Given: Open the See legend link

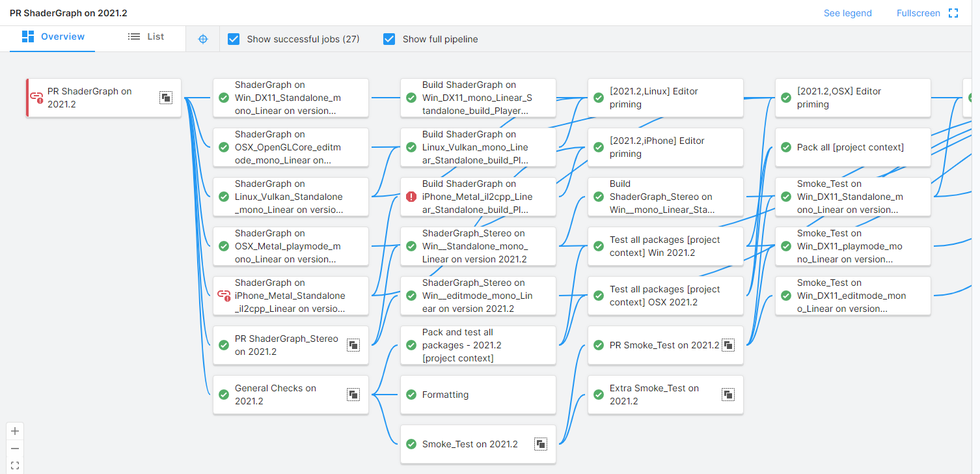Looking at the screenshot, I should click(847, 13).
